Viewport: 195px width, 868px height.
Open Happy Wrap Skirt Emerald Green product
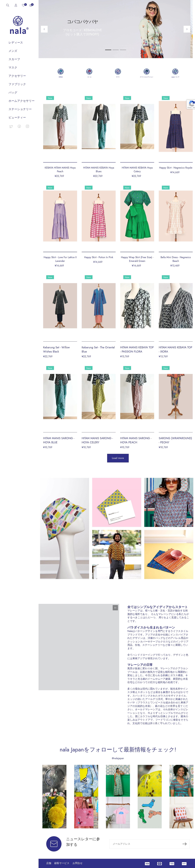pyautogui.click(x=137, y=259)
